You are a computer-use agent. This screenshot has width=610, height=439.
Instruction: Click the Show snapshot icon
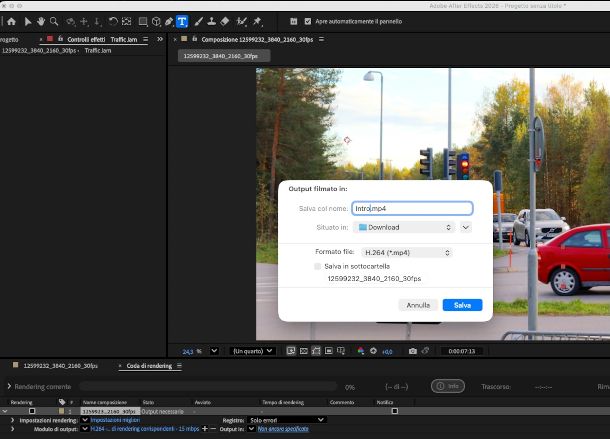(x=426, y=351)
